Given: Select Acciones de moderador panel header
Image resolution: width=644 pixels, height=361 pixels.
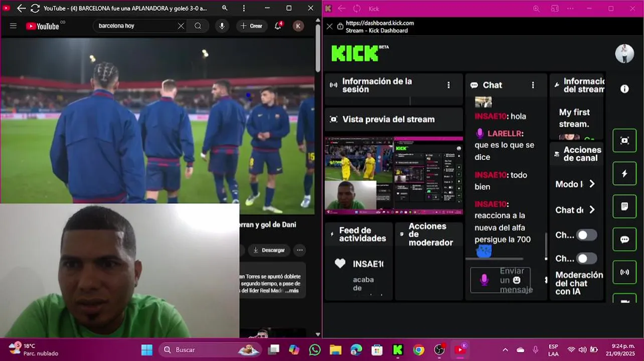Looking at the screenshot, I should [429, 234].
